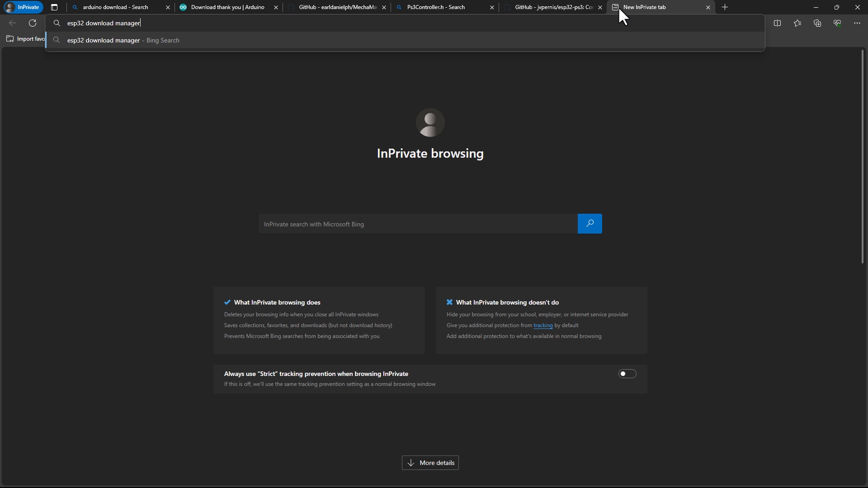Open split screen view icon

coord(777,23)
